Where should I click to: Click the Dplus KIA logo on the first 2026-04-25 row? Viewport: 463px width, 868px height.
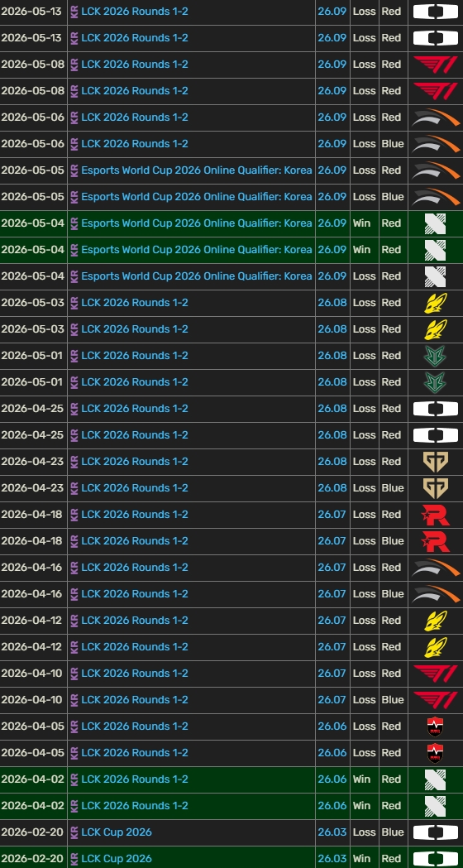coord(436,409)
